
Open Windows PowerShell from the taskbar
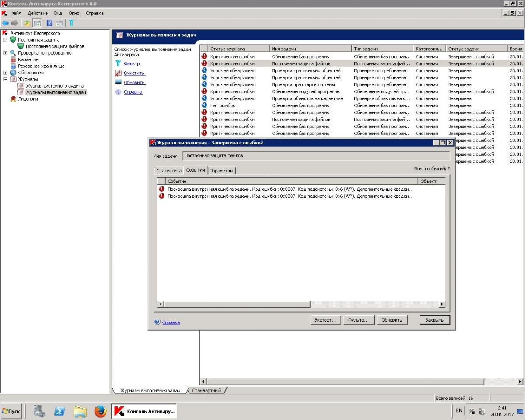pos(60,411)
